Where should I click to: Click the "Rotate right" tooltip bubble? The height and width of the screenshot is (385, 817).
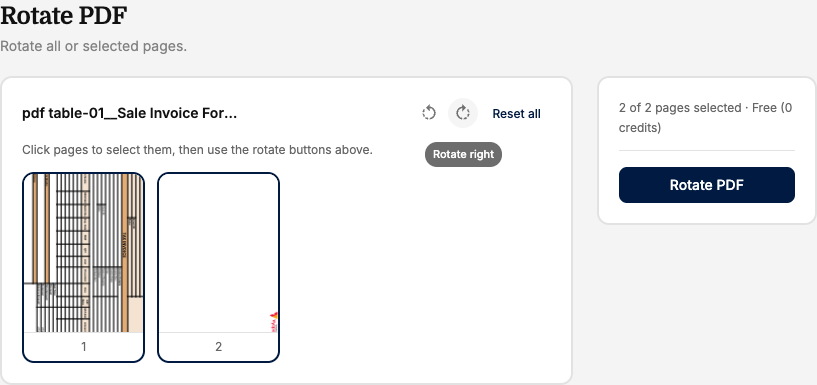[x=463, y=154]
